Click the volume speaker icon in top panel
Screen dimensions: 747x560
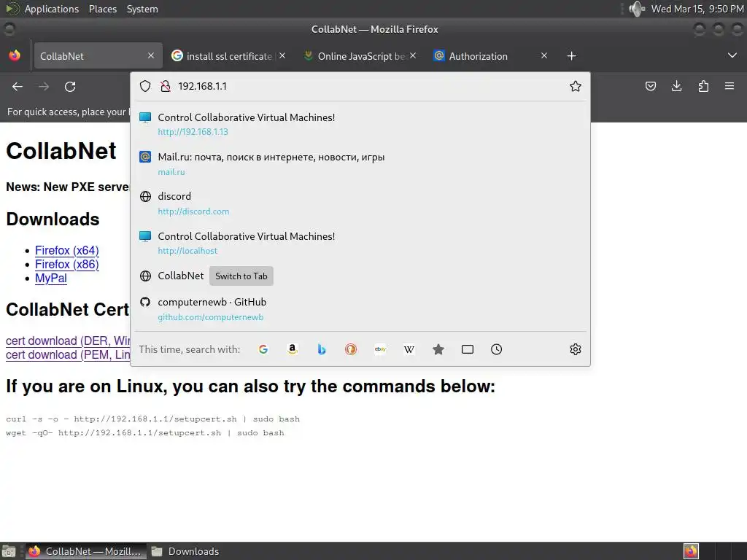637,9
